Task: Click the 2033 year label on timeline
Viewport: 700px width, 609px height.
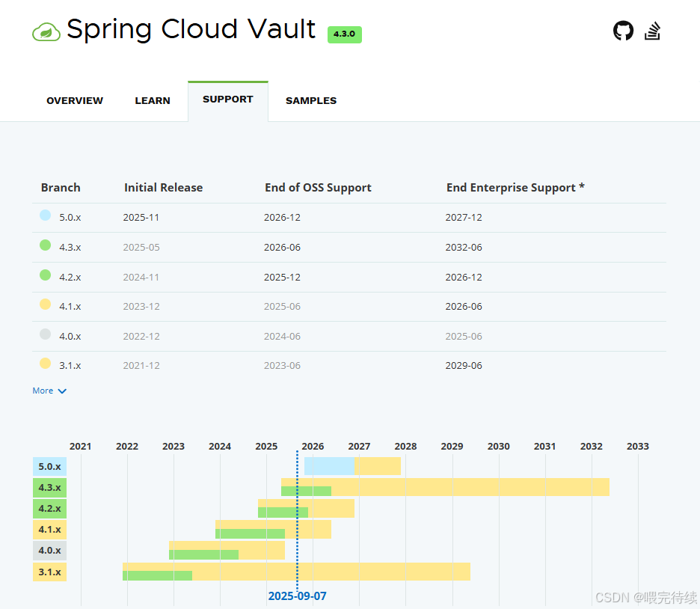Action: (x=637, y=447)
